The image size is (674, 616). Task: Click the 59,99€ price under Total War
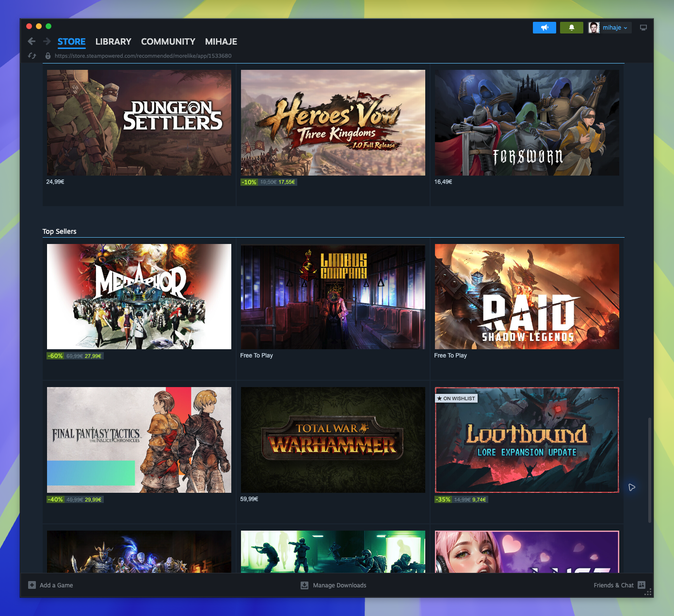pyautogui.click(x=249, y=499)
